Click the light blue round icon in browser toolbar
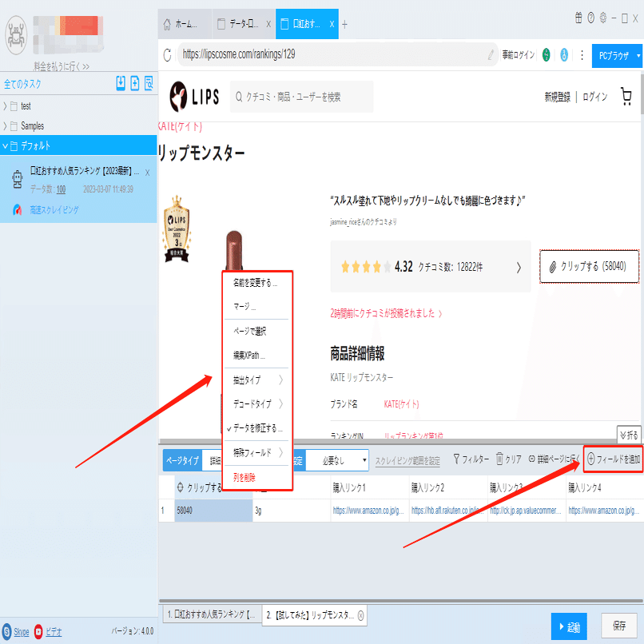Viewport: 644px width, 644px height. tap(564, 54)
